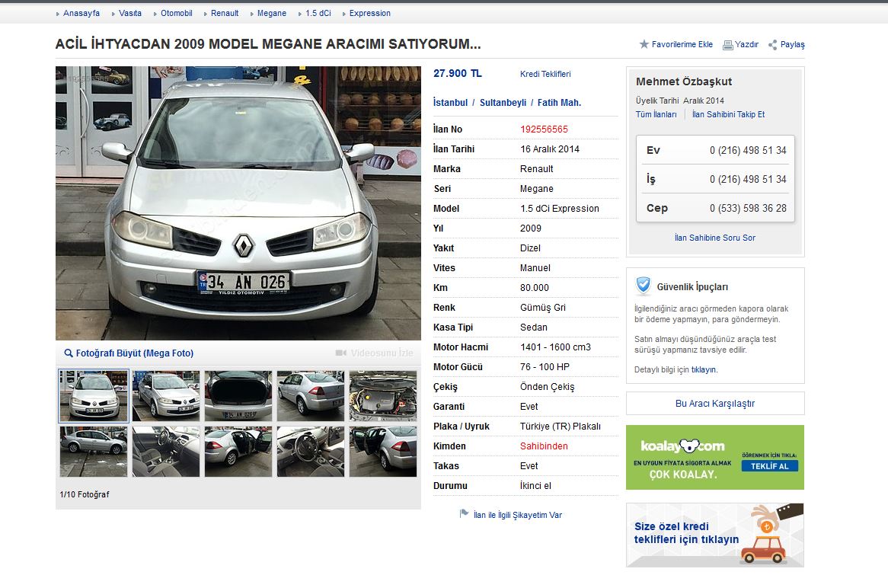Click the printer icon next to Yazdır
Image resolution: width=888 pixels, height=588 pixels.
(x=727, y=45)
